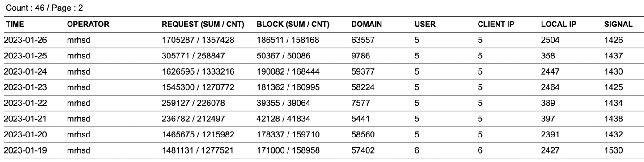Screen dimensions: 644x162
Task: Click signal value 1530
Action: click(x=613, y=150)
